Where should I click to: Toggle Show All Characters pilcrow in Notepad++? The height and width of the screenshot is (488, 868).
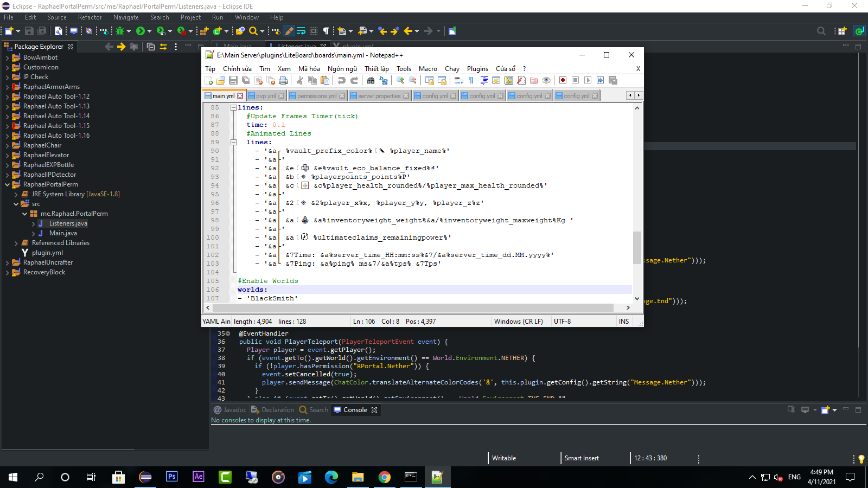coord(471,80)
